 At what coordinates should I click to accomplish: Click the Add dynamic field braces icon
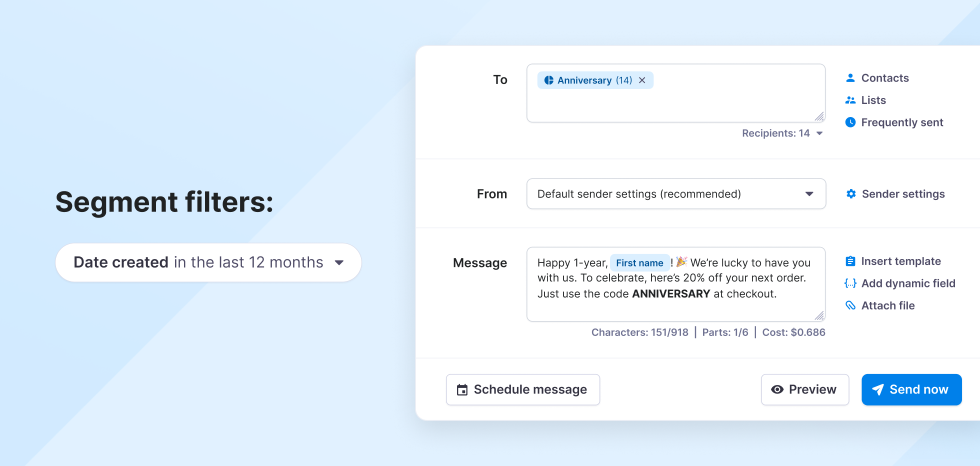850,283
